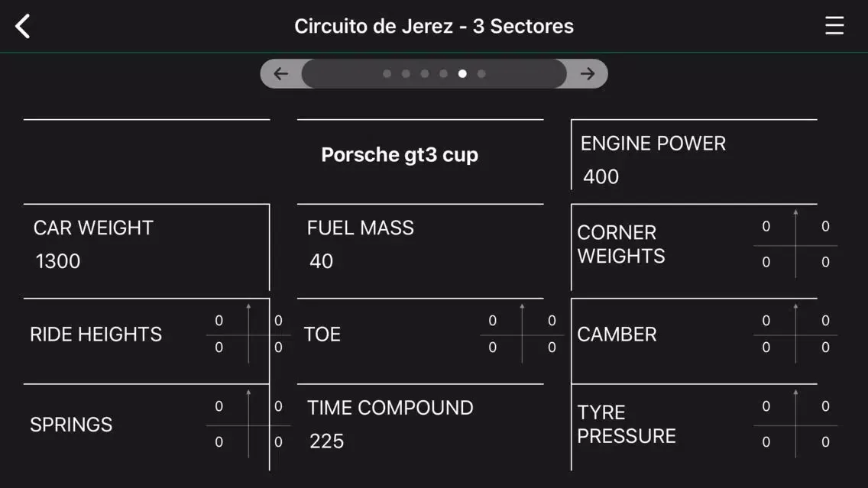Image resolution: width=868 pixels, height=488 pixels.
Task: Tap the Porsche gt3 cup car name
Action: [400, 155]
